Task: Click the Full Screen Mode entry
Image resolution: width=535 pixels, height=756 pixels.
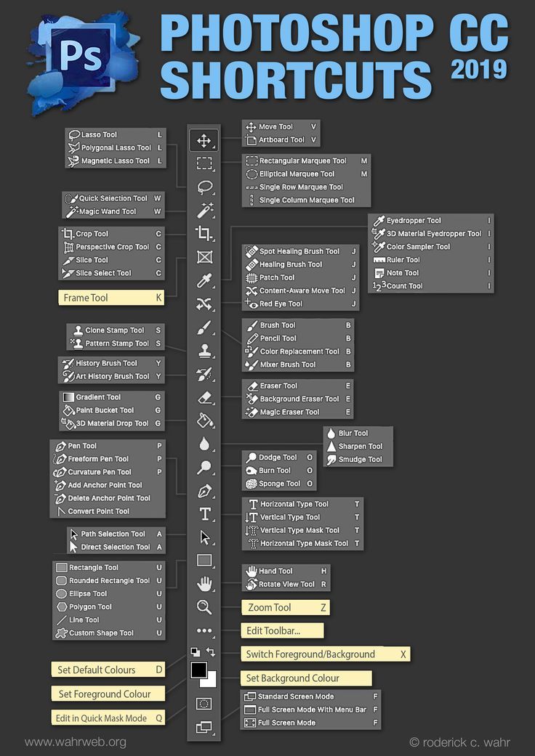Action: 286,723
